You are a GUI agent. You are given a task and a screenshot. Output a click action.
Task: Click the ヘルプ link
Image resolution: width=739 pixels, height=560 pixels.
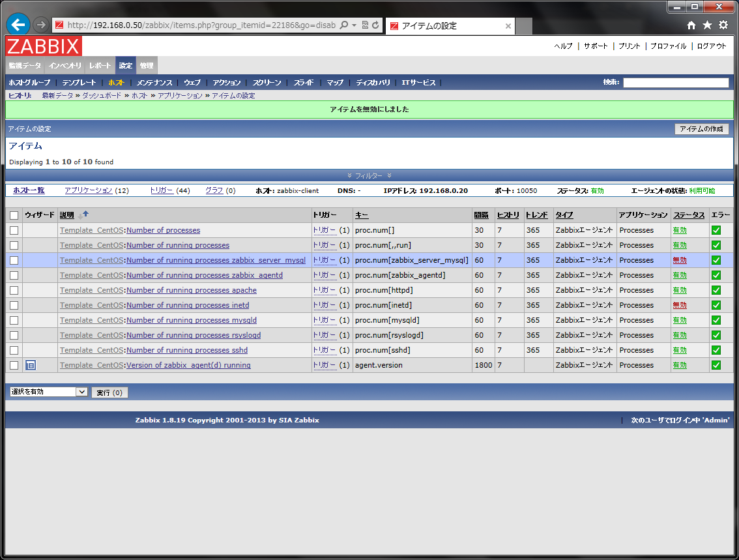(x=563, y=46)
